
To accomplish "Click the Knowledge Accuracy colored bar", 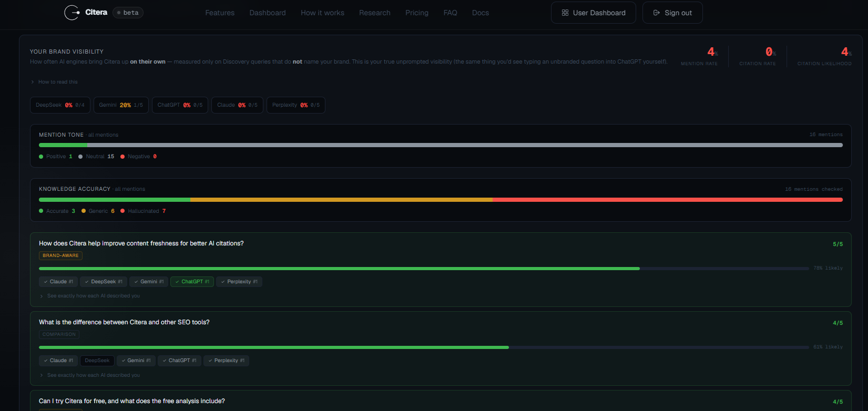I will (x=441, y=200).
